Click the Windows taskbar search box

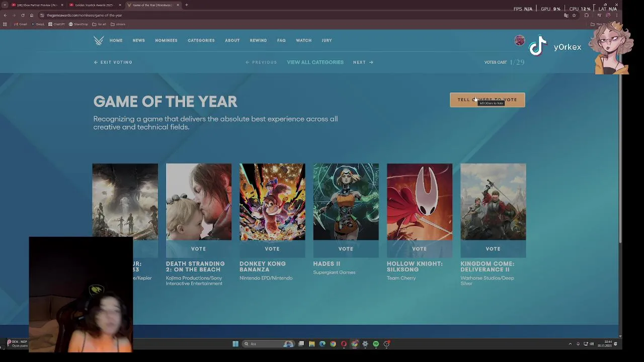click(268, 344)
